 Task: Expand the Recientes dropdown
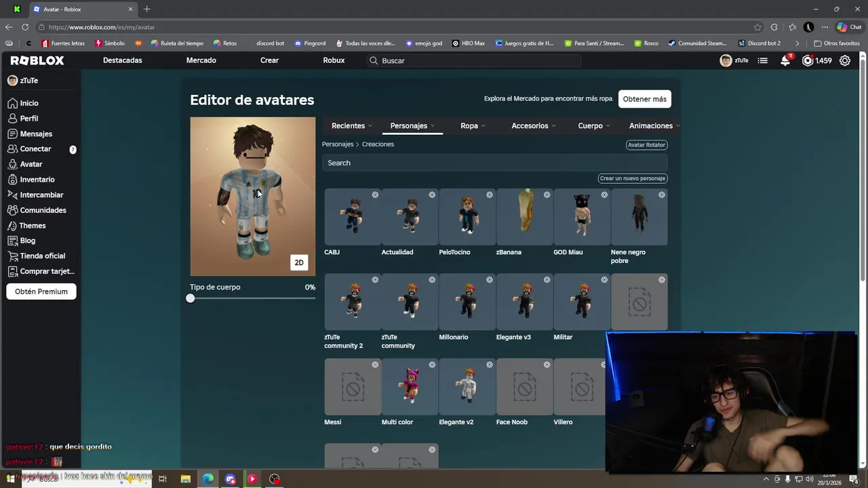[x=352, y=126]
